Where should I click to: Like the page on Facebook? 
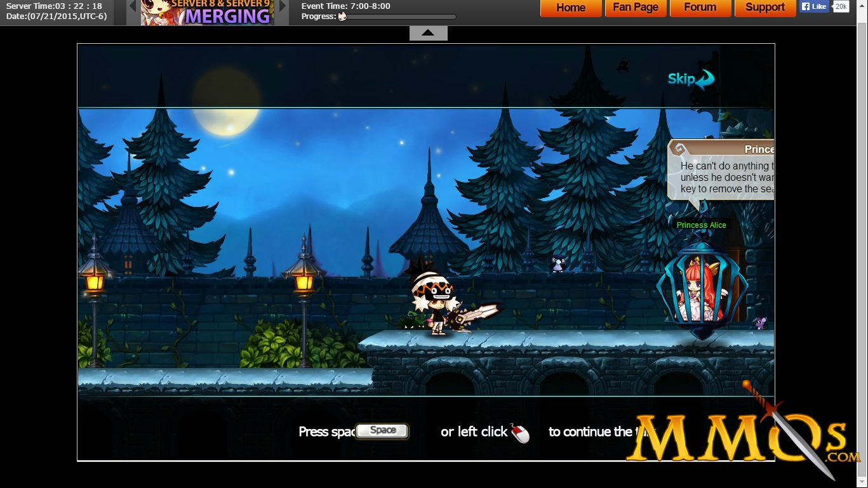814,6
